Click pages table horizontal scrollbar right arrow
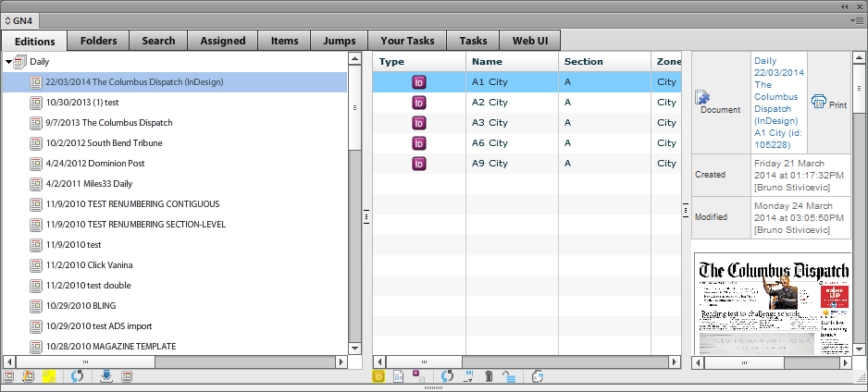The height and width of the screenshot is (392, 868). point(675,362)
